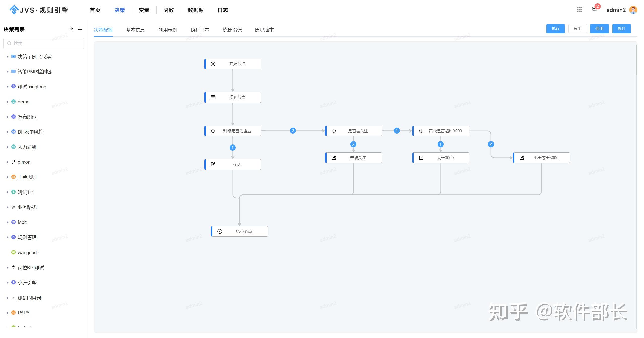Click the upload icon beside 决策列表
Screen dimensions: 644x338
click(x=72, y=29)
